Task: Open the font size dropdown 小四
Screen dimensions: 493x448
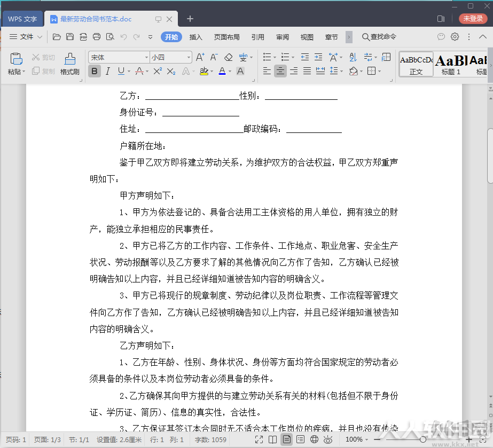Action: pyautogui.click(x=189, y=58)
